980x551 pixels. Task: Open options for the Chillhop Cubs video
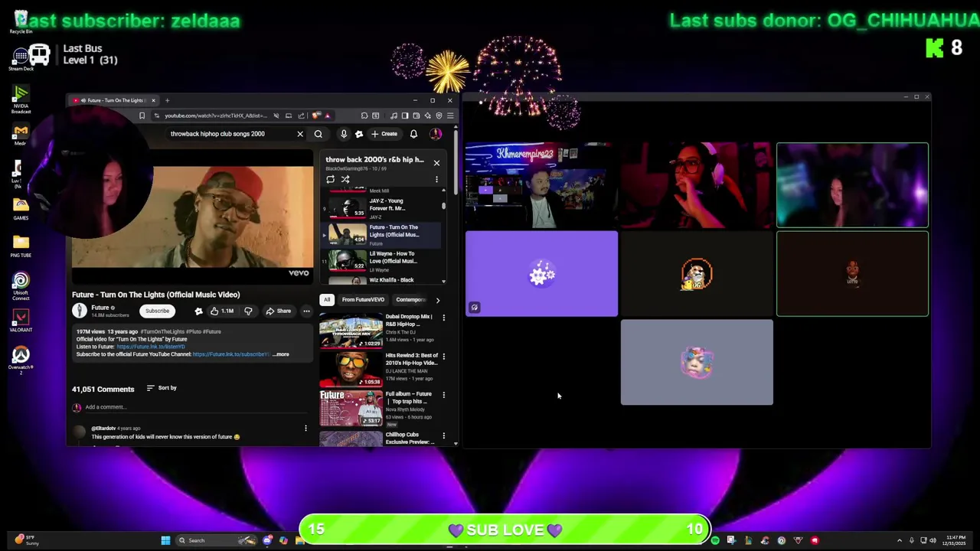[443, 436]
